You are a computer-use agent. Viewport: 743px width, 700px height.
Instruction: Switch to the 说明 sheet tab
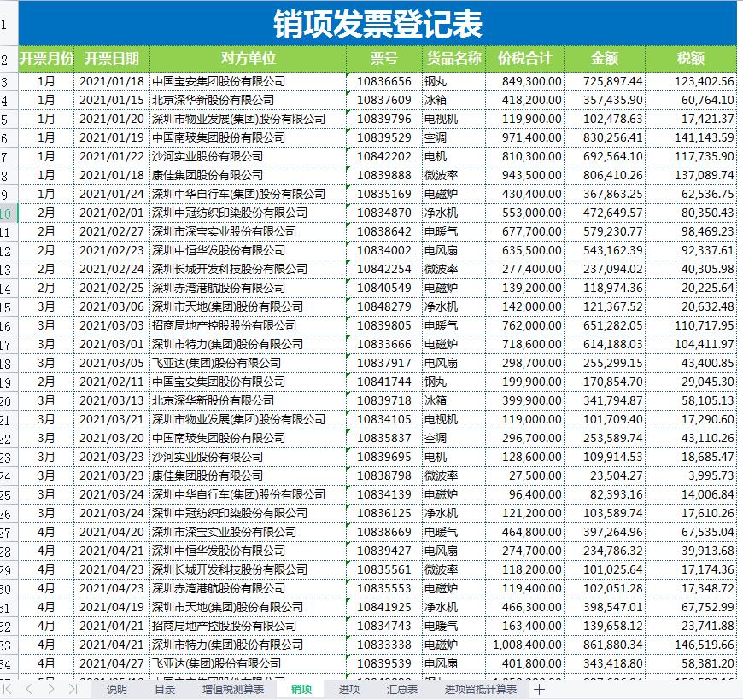[115, 689]
